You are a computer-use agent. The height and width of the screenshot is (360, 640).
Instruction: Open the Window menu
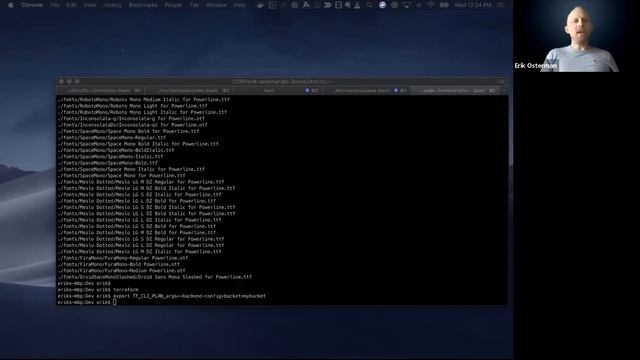tap(216, 5)
